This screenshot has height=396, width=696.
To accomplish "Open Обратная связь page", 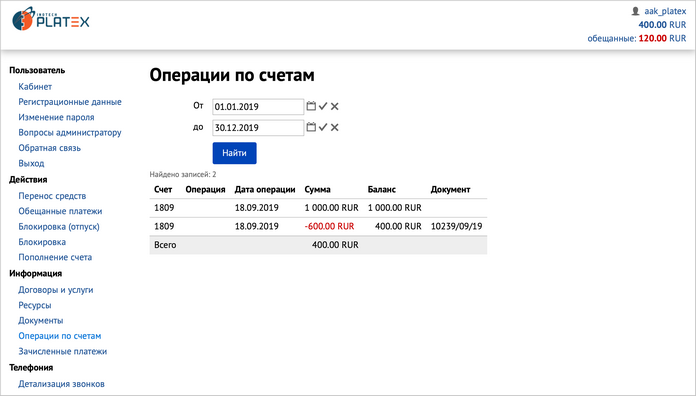I will point(50,148).
